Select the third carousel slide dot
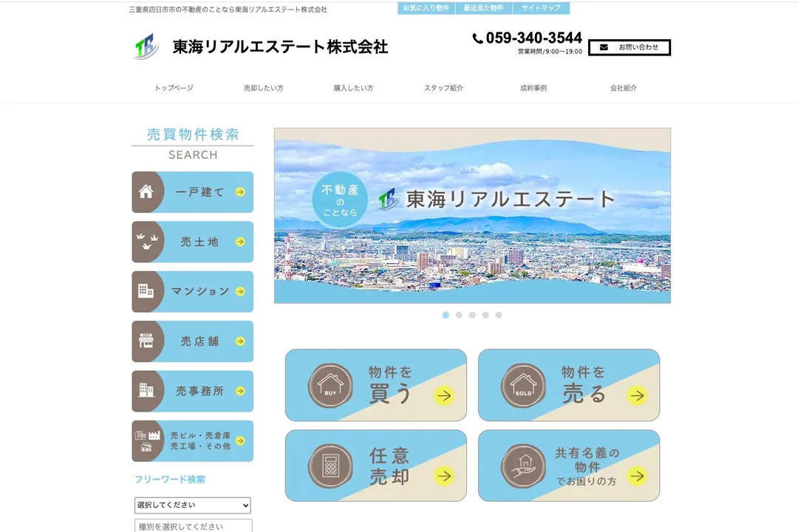798x532 pixels. (472, 315)
